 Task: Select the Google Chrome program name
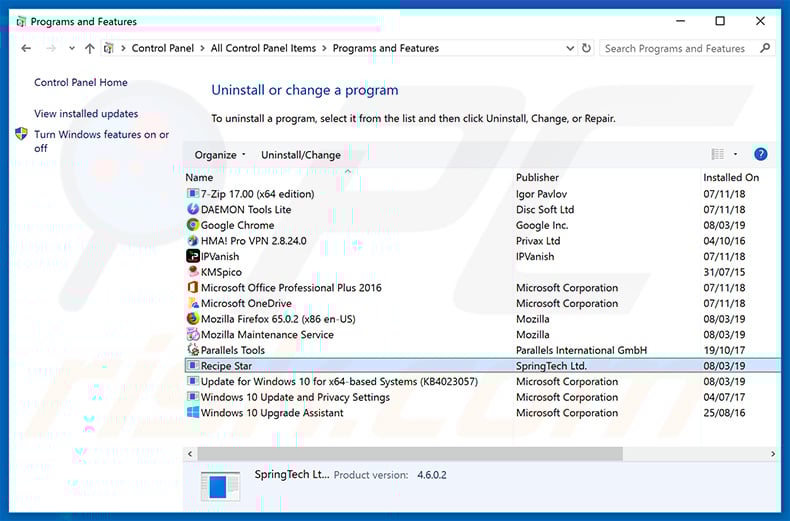point(238,225)
